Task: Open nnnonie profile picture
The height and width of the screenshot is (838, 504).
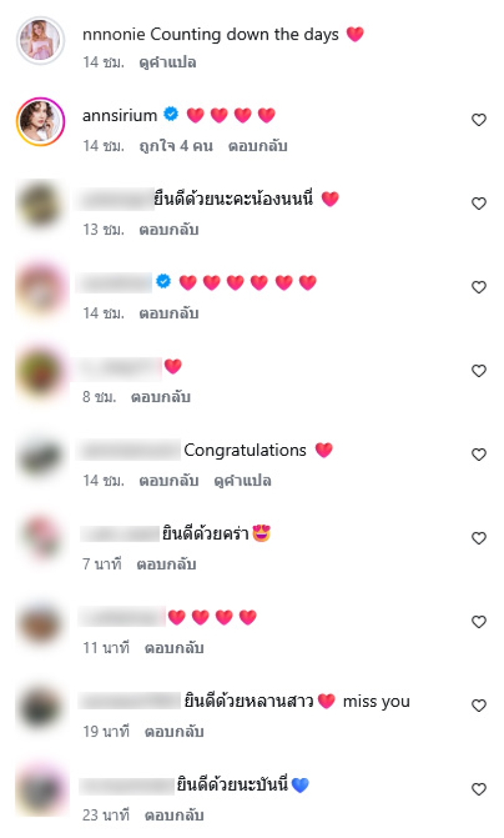Action: point(40,40)
